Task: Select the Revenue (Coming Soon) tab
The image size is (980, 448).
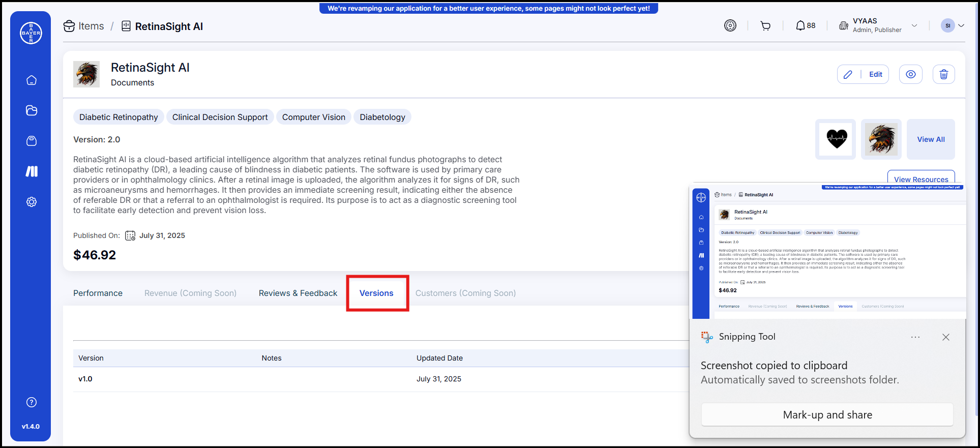Action: [190, 293]
